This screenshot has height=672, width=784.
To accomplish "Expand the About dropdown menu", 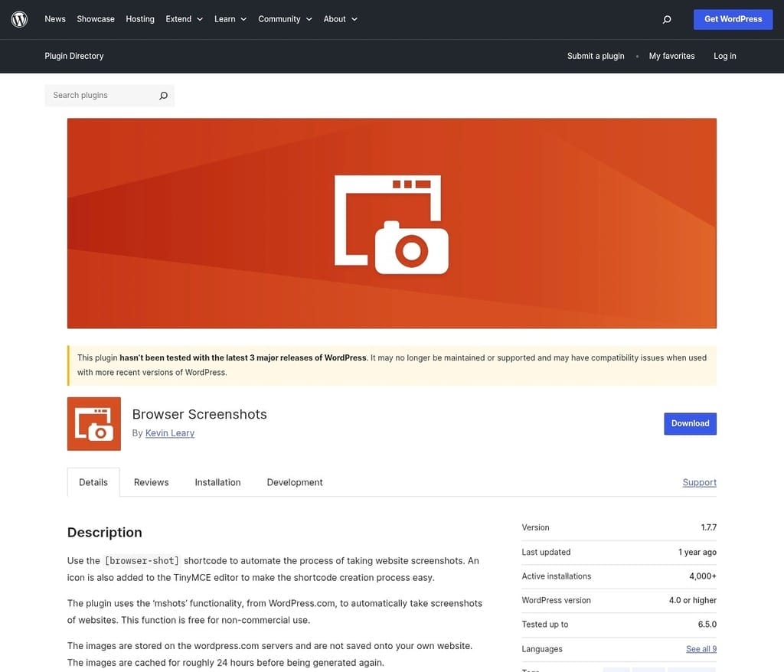I will point(340,19).
